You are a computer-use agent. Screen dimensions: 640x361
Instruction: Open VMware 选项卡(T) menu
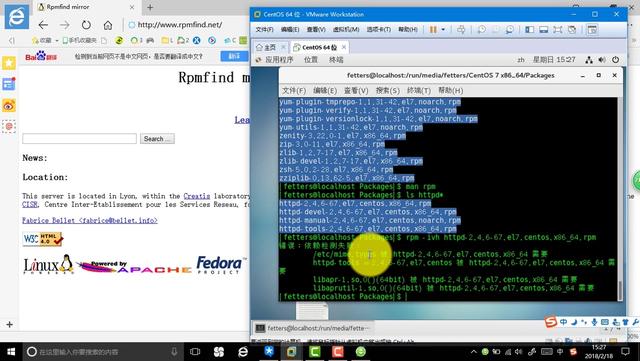(x=378, y=29)
